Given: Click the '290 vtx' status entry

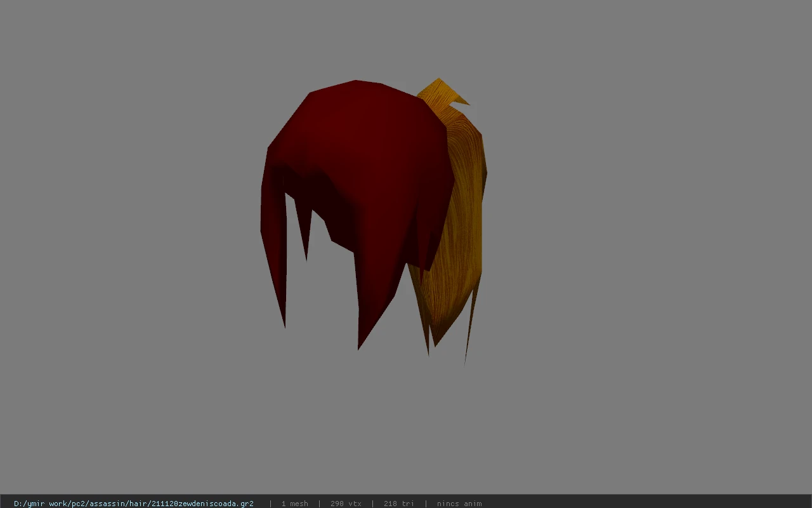Looking at the screenshot, I should (346, 504).
